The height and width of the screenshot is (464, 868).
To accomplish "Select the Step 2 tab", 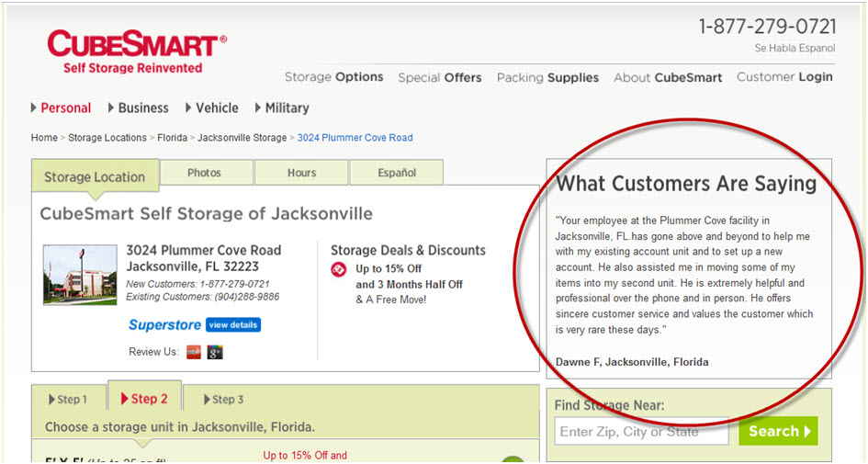I will pos(144,398).
